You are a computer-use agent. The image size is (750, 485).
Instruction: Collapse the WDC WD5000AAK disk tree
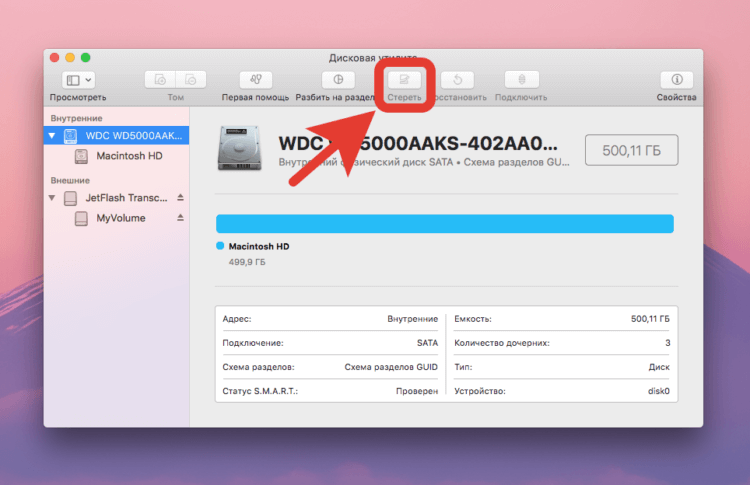(x=52, y=136)
